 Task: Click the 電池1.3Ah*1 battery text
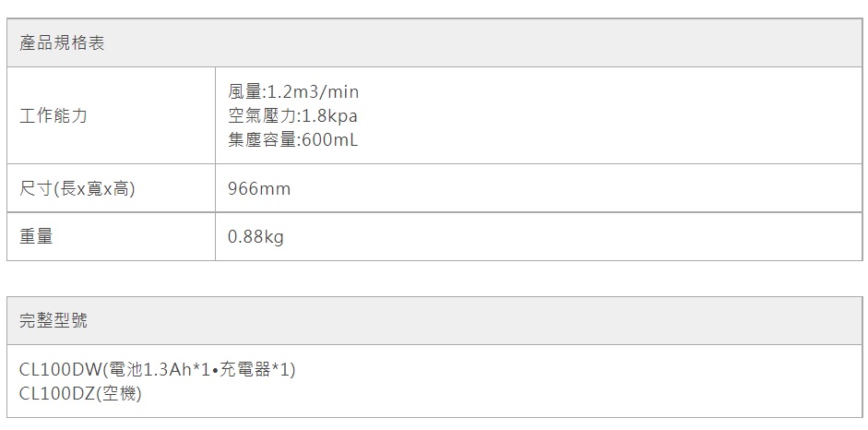click(x=161, y=370)
